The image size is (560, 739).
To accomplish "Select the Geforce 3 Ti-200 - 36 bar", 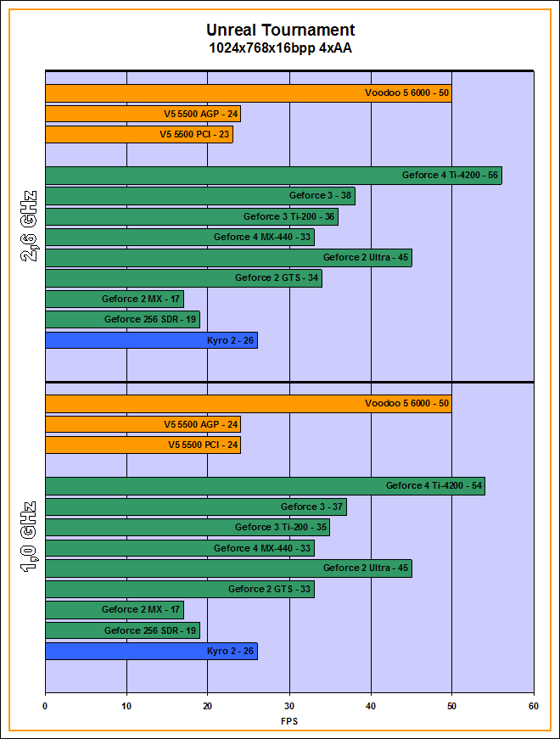I will point(191,216).
